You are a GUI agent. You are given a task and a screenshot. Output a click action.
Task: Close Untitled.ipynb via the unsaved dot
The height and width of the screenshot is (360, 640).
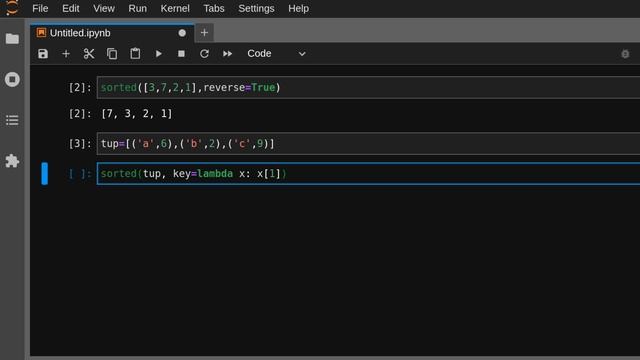tap(182, 33)
